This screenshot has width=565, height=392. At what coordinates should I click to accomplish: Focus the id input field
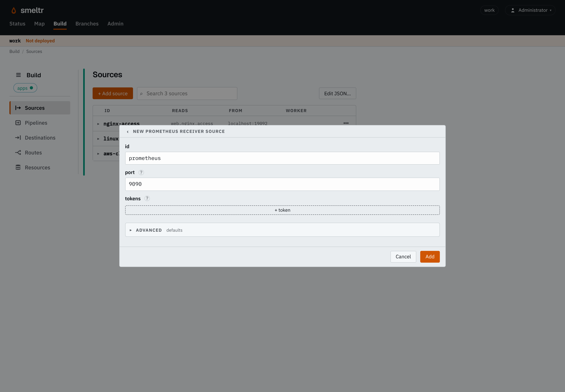[x=282, y=158]
